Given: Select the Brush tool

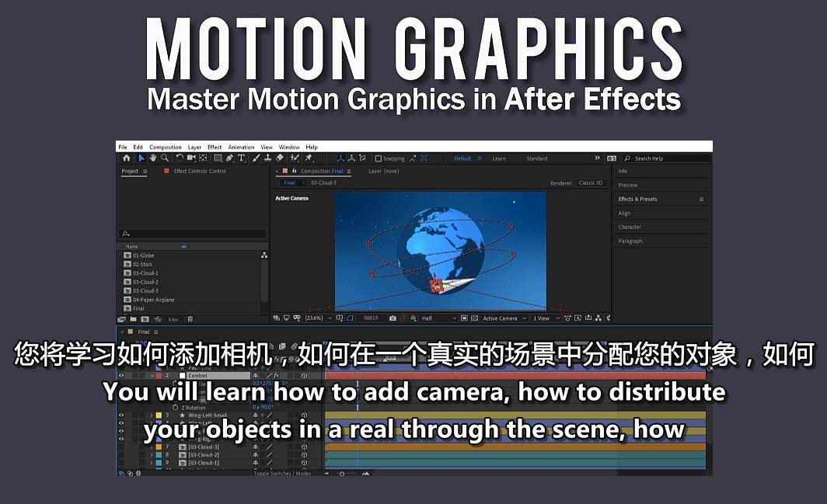Looking at the screenshot, I should click(x=256, y=158).
